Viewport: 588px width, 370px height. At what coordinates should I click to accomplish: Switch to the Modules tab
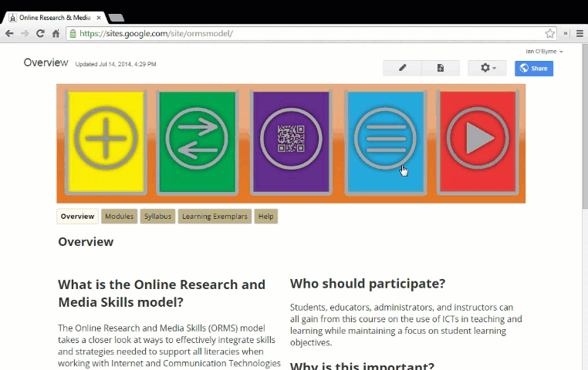point(120,217)
